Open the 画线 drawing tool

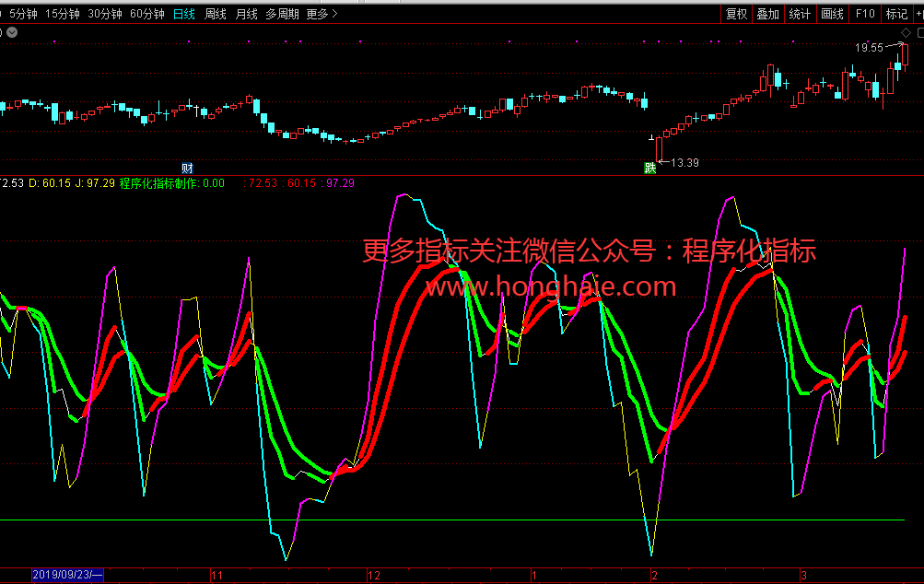click(x=832, y=14)
